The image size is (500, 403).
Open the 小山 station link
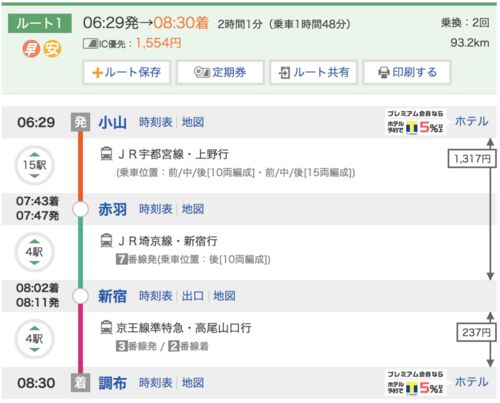[x=113, y=122]
